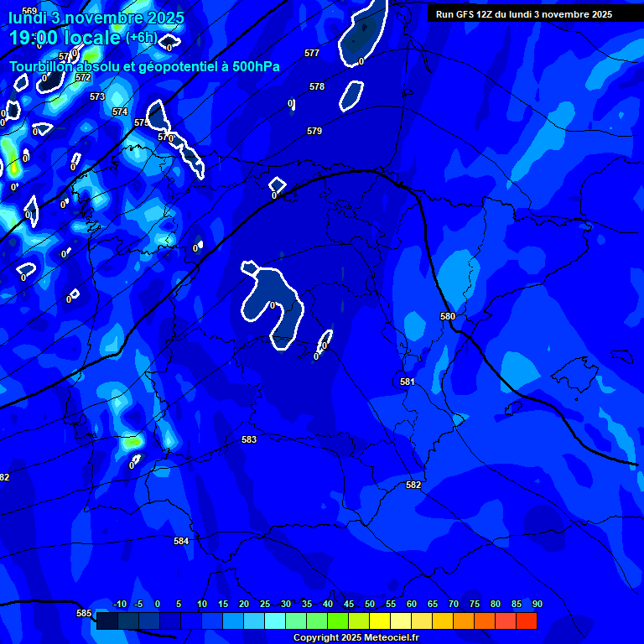Click the 579 contour label
This screenshot has width=644, height=644.
click(314, 131)
